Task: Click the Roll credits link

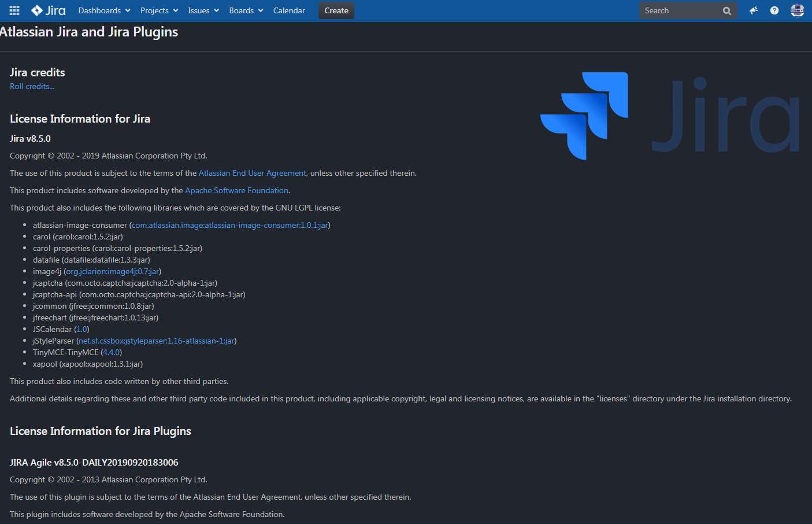Action: tap(32, 86)
